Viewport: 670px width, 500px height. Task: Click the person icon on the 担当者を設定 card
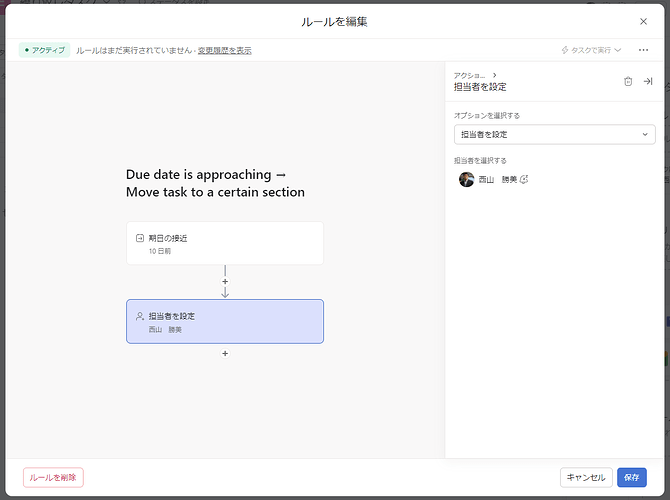140,316
